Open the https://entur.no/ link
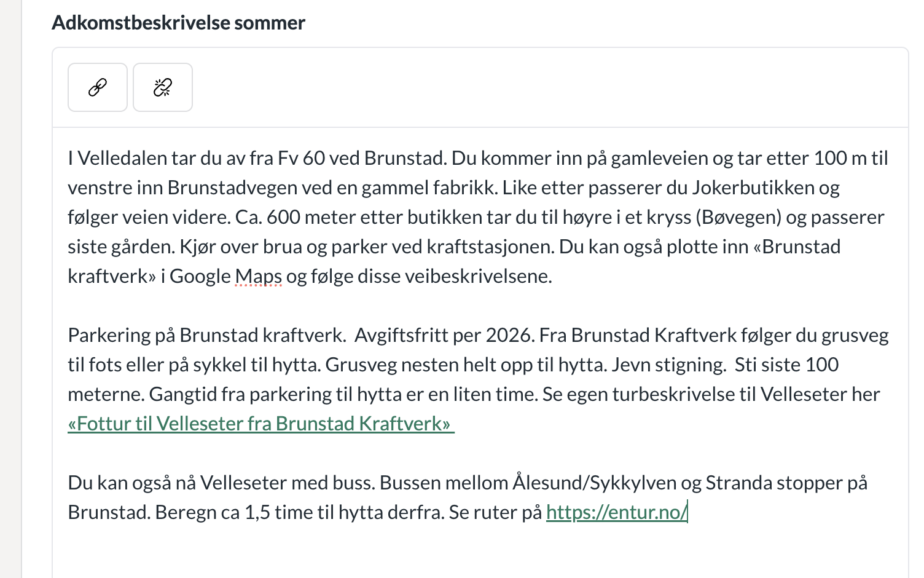The image size is (924, 578). [616, 512]
